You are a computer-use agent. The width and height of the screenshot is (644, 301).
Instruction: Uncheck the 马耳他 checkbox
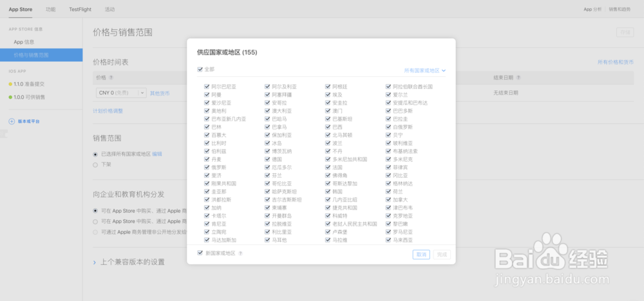(267, 240)
